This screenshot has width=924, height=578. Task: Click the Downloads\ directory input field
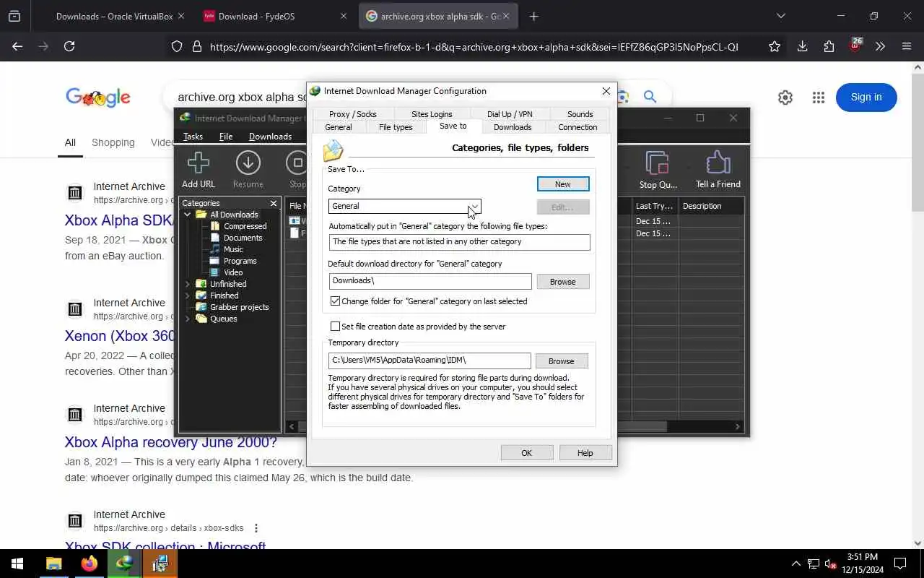click(430, 281)
